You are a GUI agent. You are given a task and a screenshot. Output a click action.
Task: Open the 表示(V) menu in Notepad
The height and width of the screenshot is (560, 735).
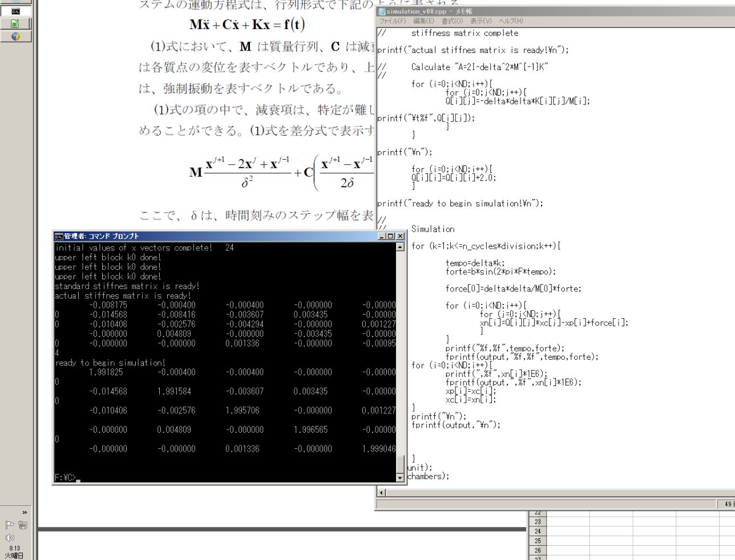click(480, 21)
